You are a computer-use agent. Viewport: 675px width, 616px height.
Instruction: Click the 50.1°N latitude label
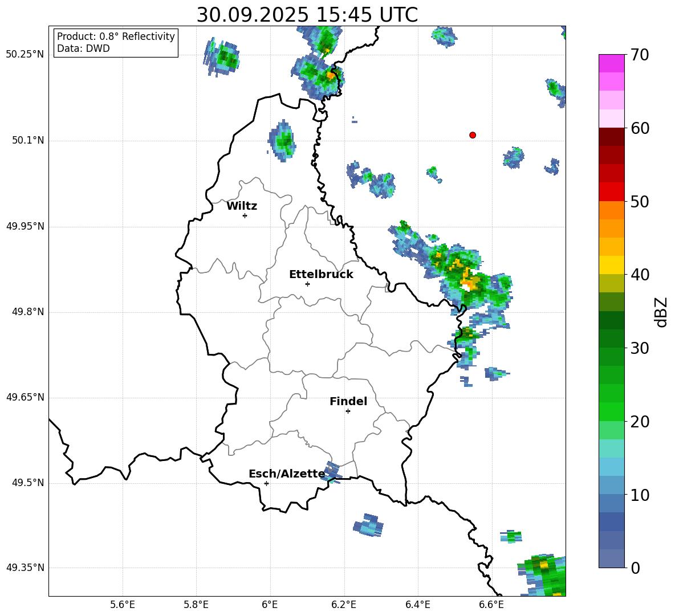click(x=28, y=141)
